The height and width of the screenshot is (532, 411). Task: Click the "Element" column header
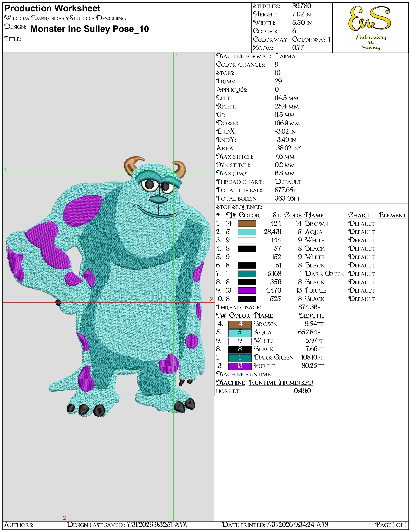[x=392, y=215]
